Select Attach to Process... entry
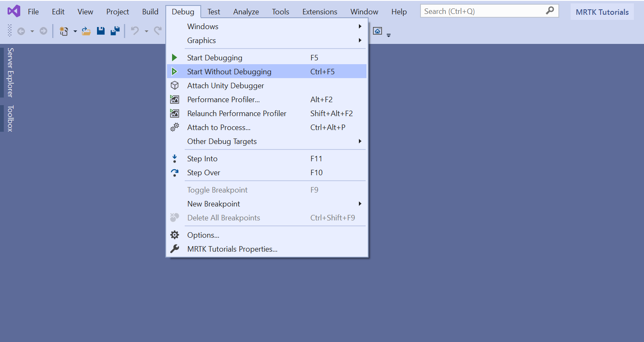644x342 pixels. 267,127
